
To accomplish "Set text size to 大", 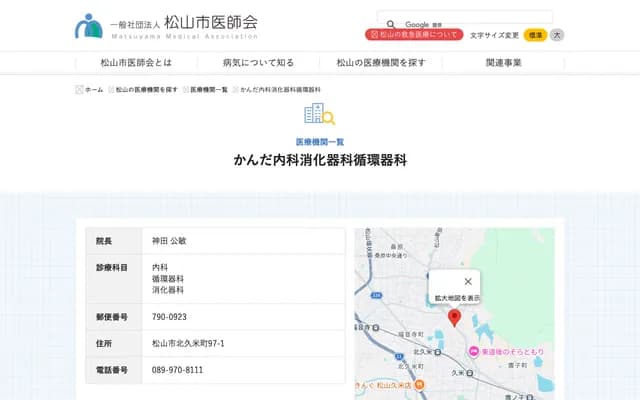I will point(557,35).
